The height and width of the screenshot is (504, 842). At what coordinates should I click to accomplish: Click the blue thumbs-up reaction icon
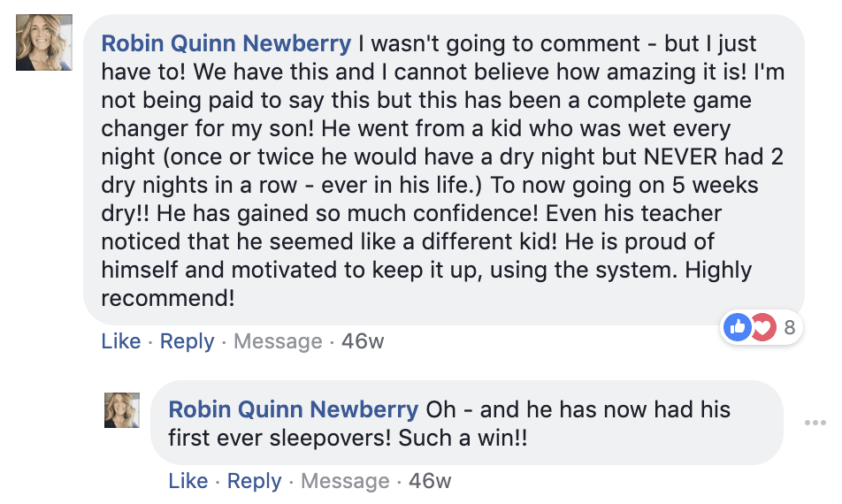coord(736,328)
